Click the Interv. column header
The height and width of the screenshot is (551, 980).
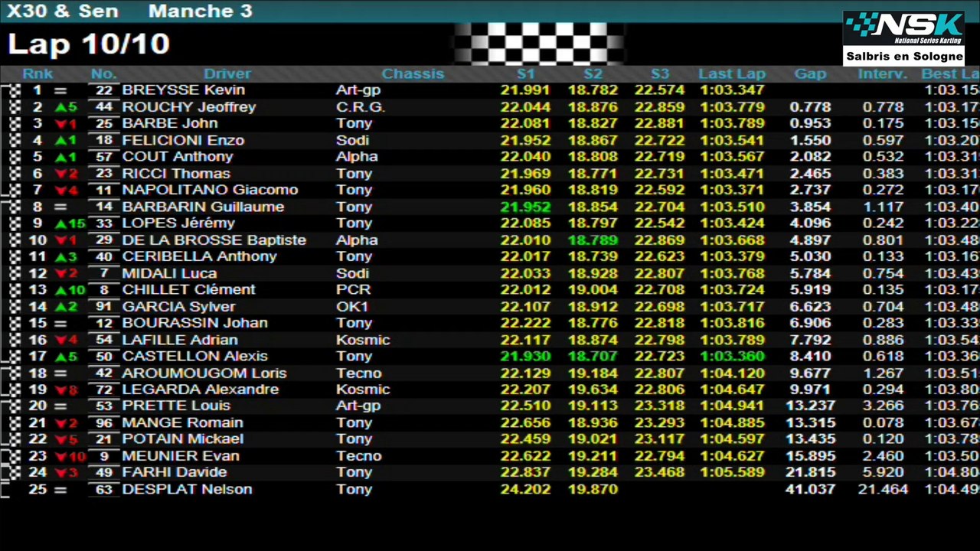point(882,74)
